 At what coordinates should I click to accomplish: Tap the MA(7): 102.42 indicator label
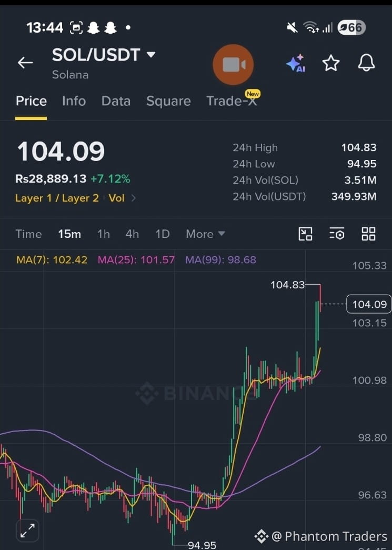click(52, 260)
